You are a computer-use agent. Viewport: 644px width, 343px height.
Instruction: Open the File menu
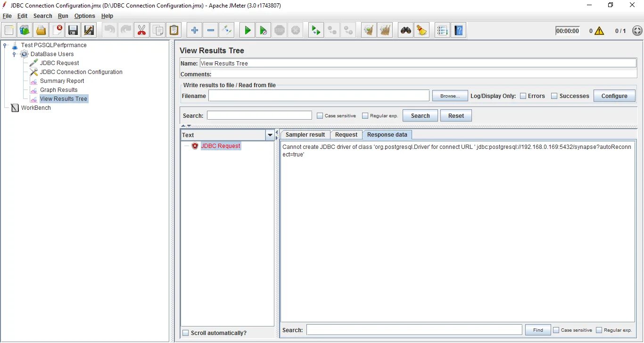7,16
